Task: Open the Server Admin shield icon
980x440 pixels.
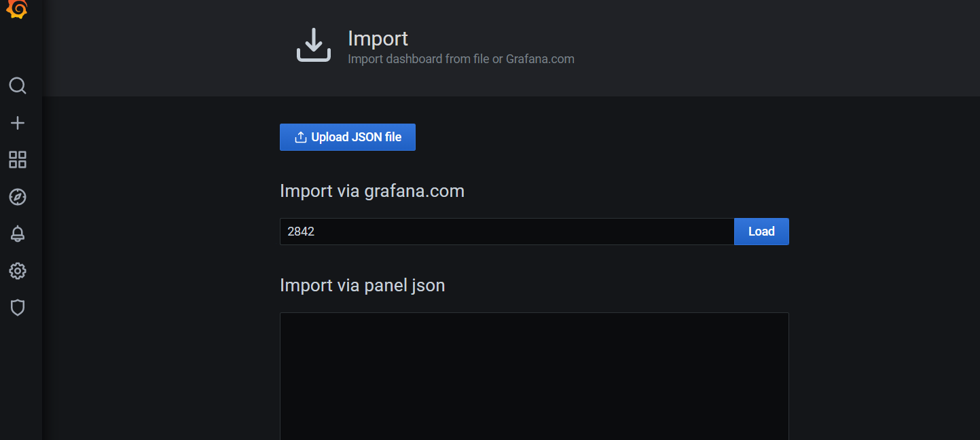Action: click(x=18, y=308)
